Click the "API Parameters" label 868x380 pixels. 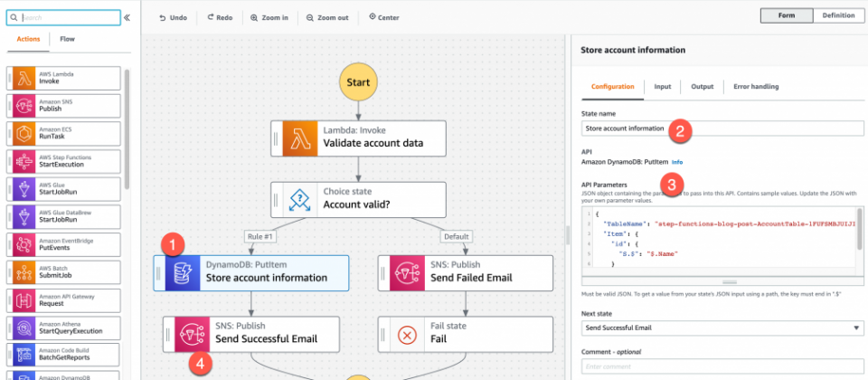click(604, 185)
